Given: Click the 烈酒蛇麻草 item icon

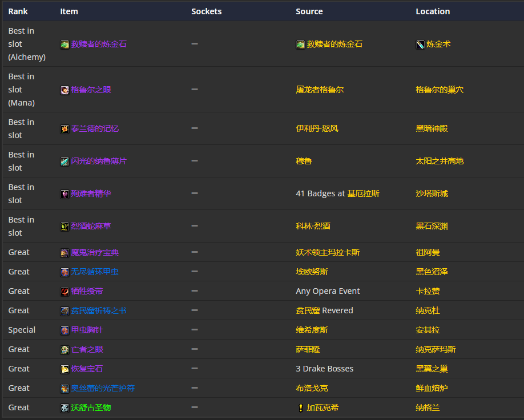Looking at the screenshot, I should [x=65, y=227].
